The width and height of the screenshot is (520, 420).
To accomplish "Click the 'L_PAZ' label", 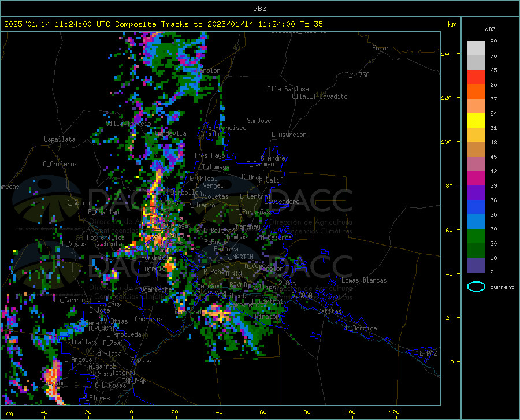I will coord(428,354).
